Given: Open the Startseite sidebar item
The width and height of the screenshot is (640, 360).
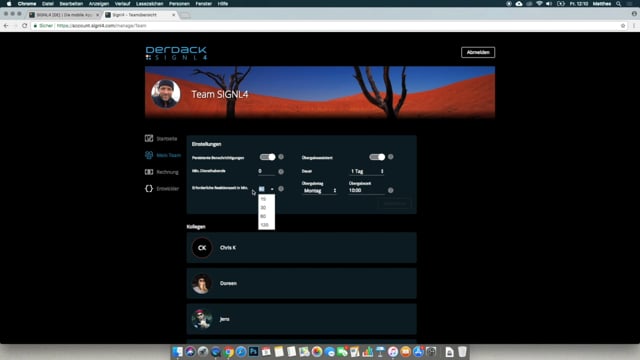Looking at the screenshot, I should (161, 138).
